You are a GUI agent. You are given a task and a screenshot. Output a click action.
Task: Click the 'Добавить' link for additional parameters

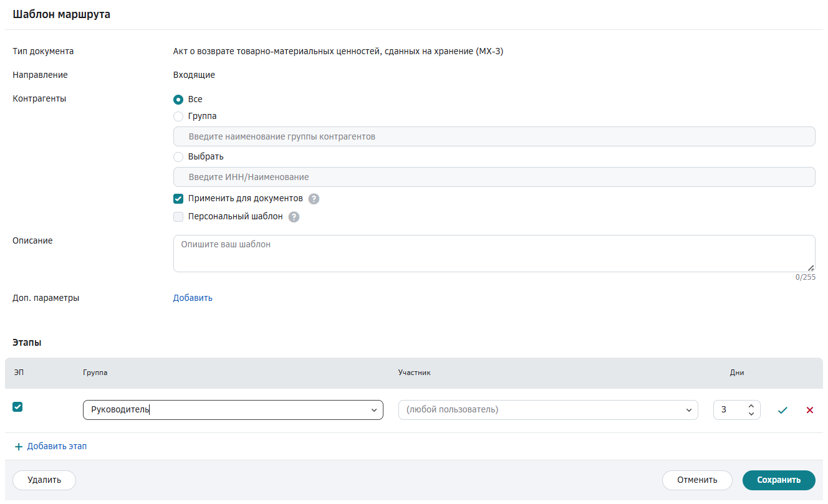(x=193, y=298)
